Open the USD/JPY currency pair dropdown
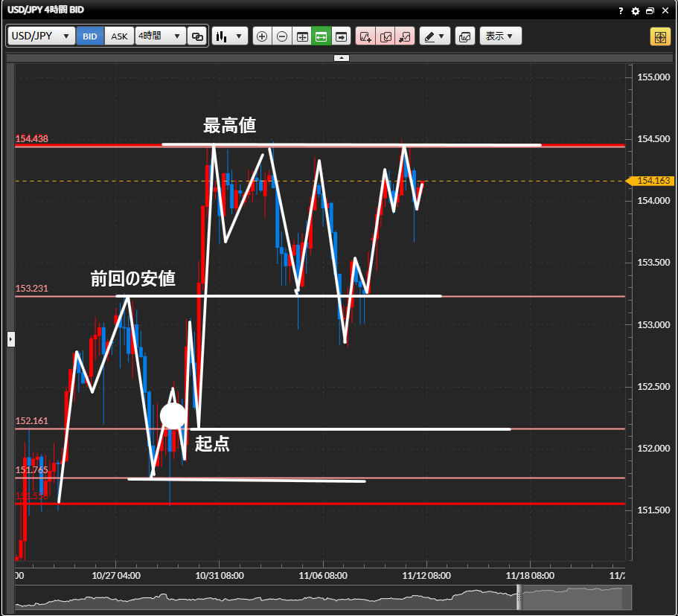This screenshot has height=616, width=678. (42, 36)
